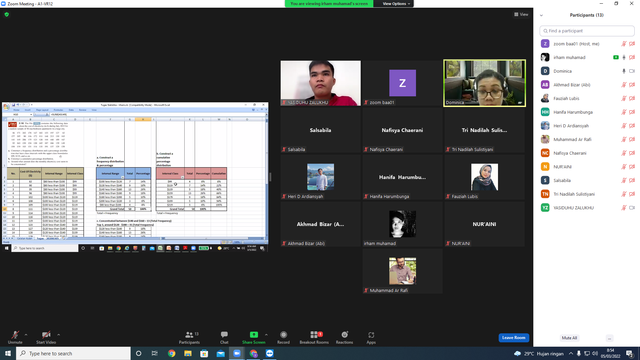Open Cortana circle on the taskbar
Screen dimensions: 640x360
[138, 353]
